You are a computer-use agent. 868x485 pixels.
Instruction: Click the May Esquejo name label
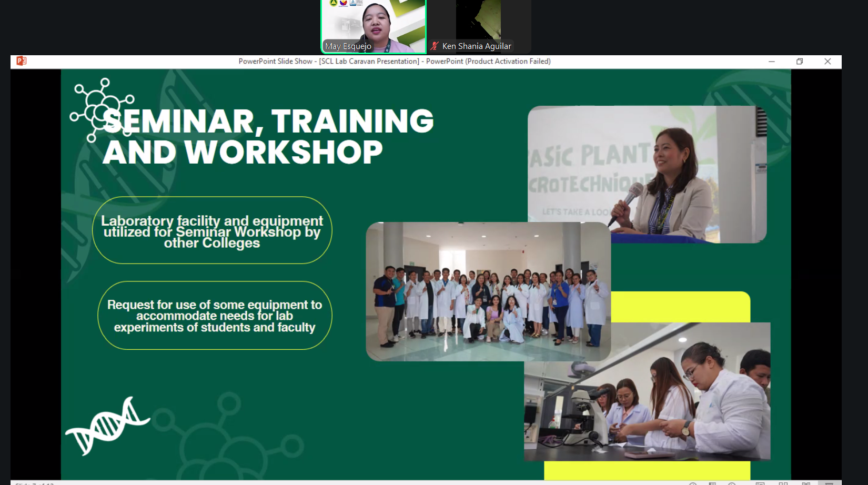pyautogui.click(x=348, y=46)
